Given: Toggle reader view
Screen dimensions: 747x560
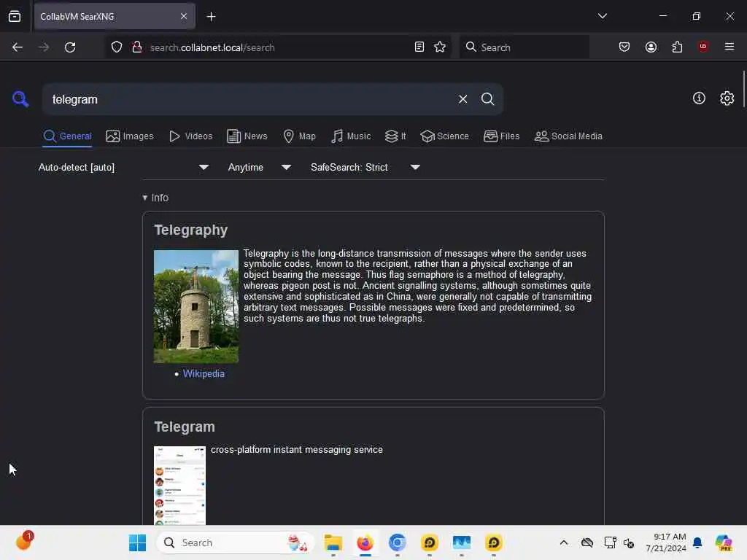Looking at the screenshot, I should click(419, 47).
